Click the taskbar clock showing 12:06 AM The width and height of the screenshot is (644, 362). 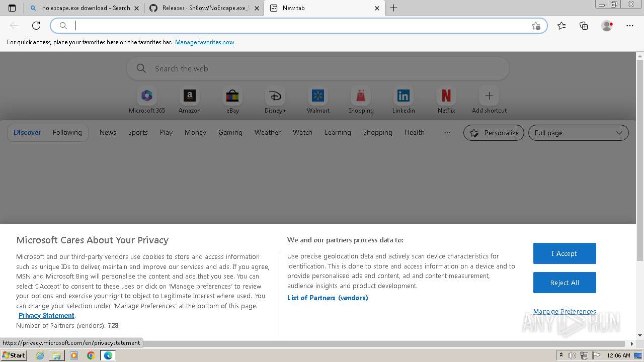(x=618, y=355)
